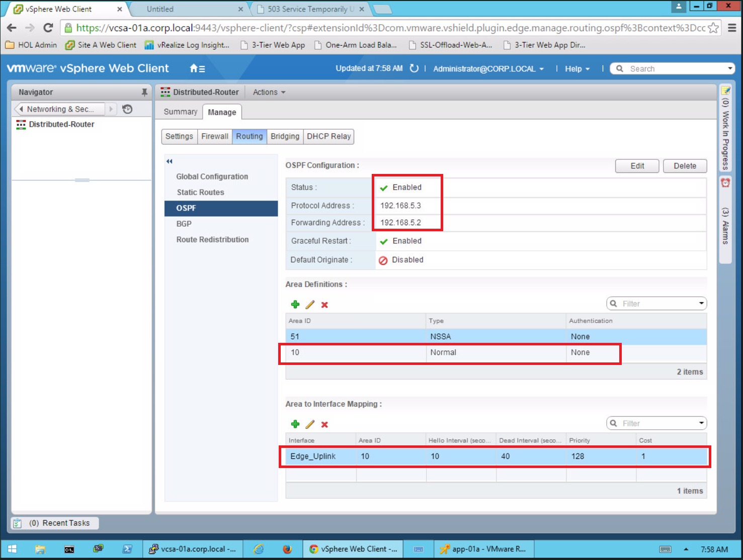Go back in browser history
This screenshot has height=560, width=743.
pyautogui.click(x=12, y=28)
